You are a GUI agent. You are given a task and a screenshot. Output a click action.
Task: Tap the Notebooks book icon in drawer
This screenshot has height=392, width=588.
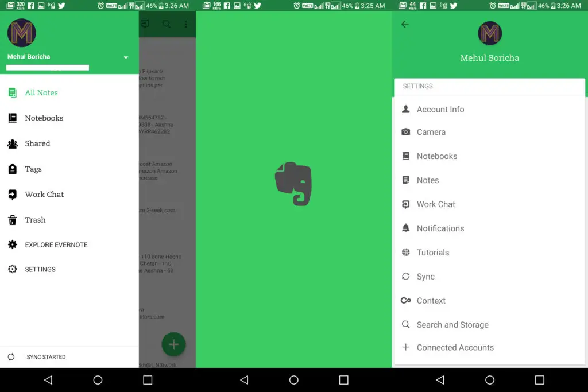coord(13,118)
